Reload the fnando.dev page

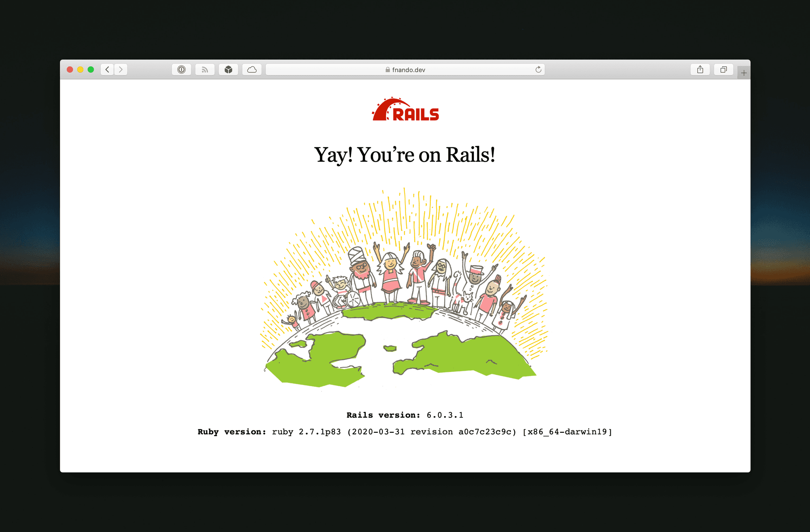538,70
